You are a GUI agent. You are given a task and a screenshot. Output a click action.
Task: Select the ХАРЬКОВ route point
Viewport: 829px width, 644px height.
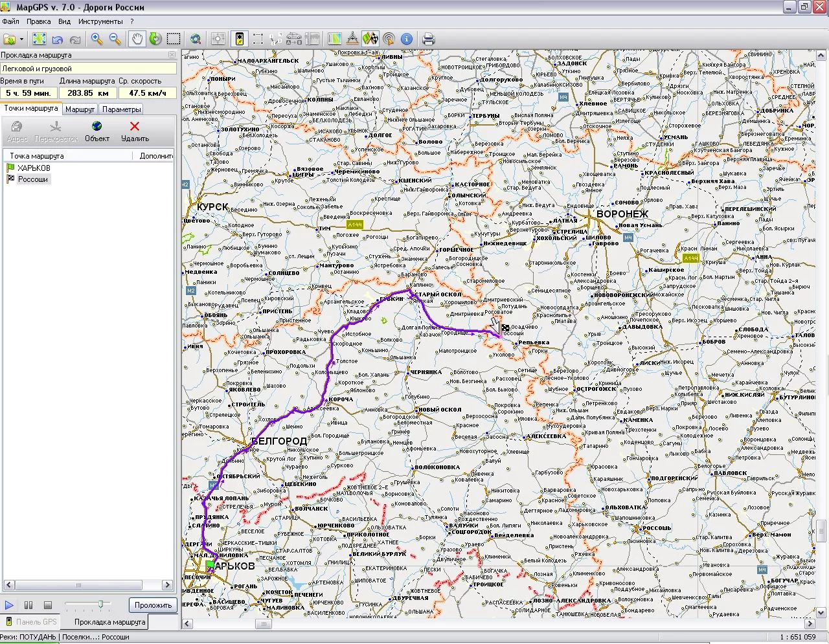coord(34,168)
